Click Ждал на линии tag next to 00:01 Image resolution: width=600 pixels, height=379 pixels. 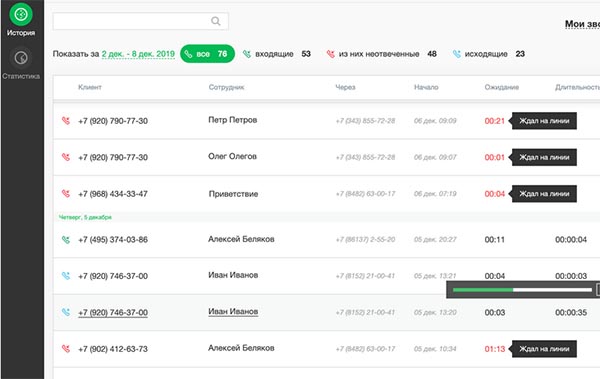(544, 157)
